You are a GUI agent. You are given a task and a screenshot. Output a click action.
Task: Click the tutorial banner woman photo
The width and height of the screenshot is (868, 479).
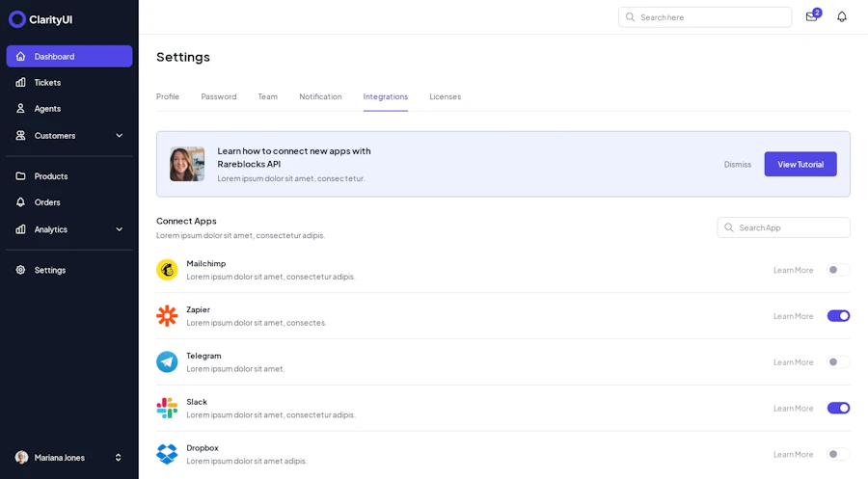point(187,164)
